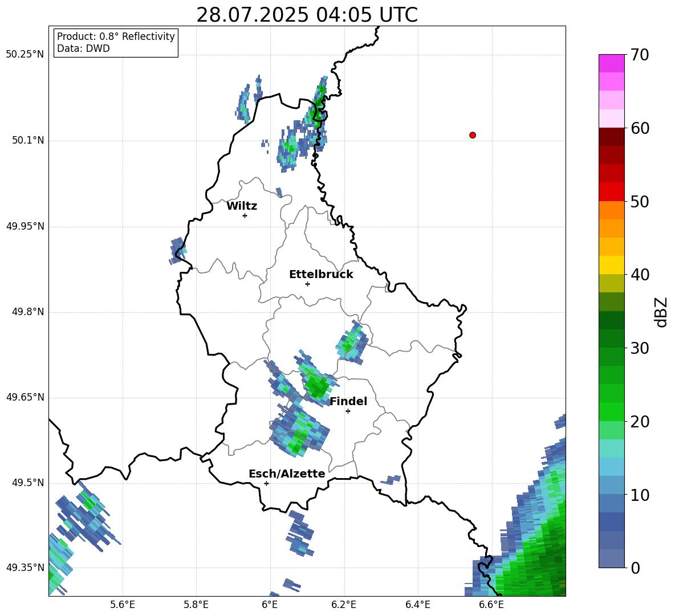Click the Findel station cross marker
Image resolution: width=675 pixels, height=616 pixels.
click(348, 411)
